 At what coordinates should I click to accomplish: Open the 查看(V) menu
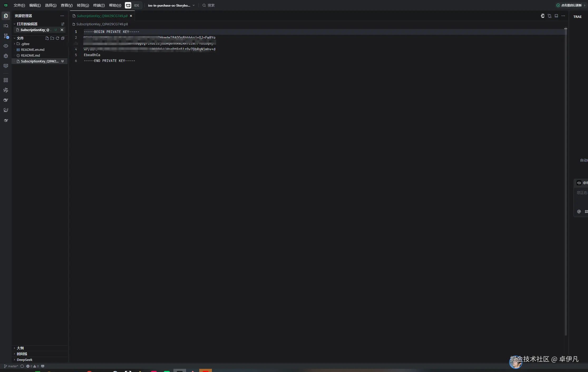67,5
